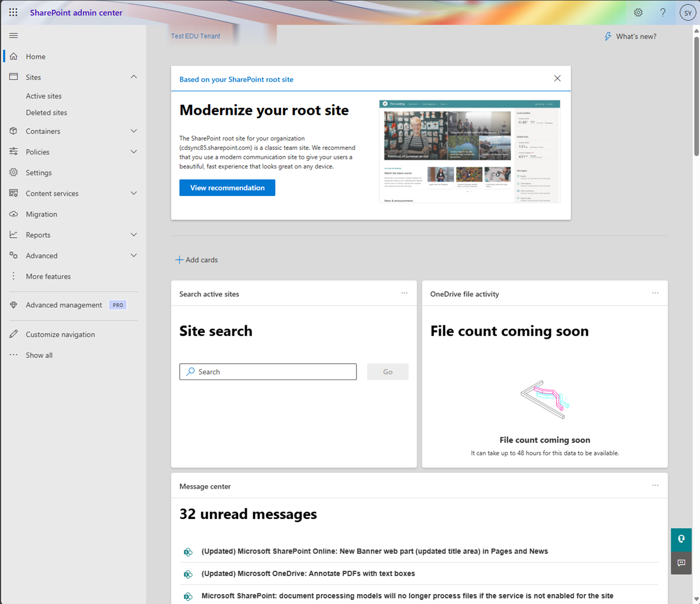Viewport: 700px width, 604px height.
Task: Click the What's new lightning icon
Action: coord(608,36)
